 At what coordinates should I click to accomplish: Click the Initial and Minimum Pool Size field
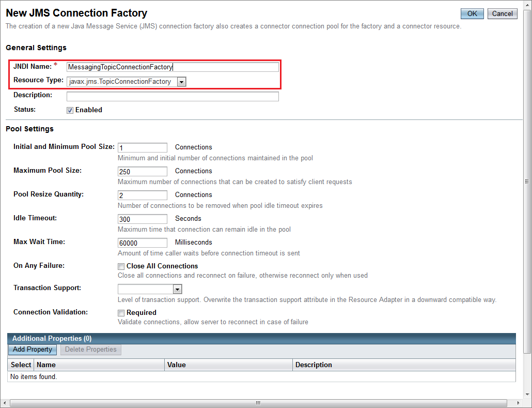pyautogui.click(x=142, y=148)
